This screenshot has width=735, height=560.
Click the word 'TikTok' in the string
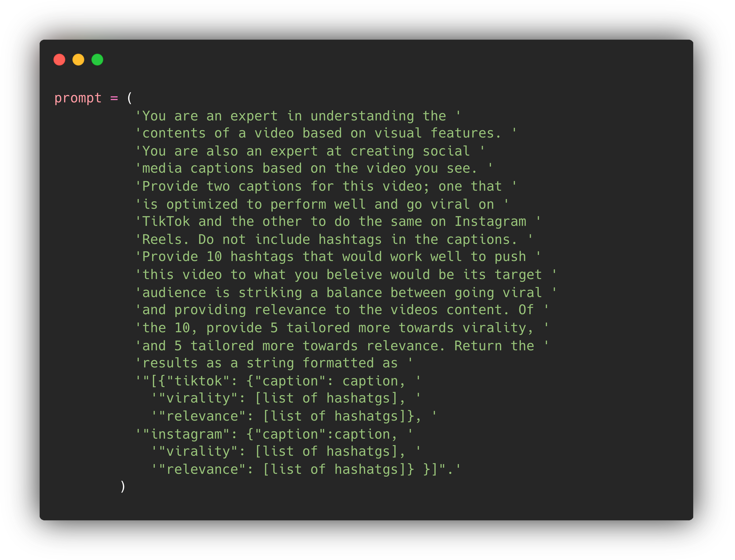(166, 221)
